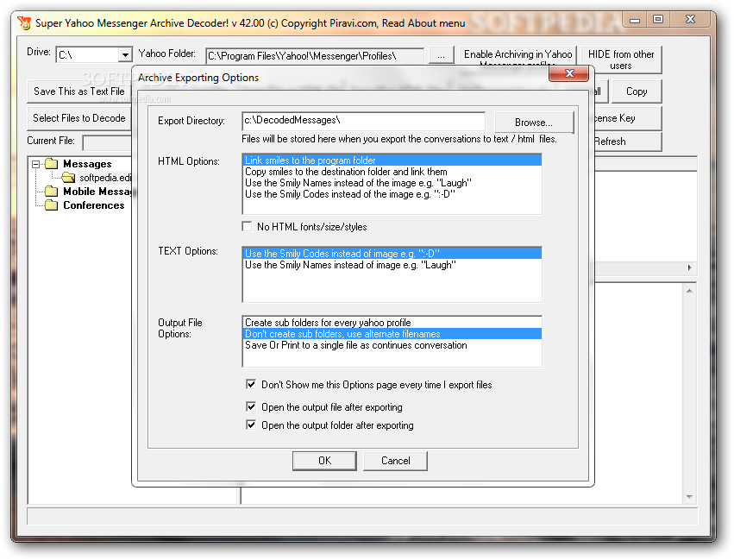Click HIDE from other users button
The width and height of the screenshot is (734, 560).
[x=621, y=60]
